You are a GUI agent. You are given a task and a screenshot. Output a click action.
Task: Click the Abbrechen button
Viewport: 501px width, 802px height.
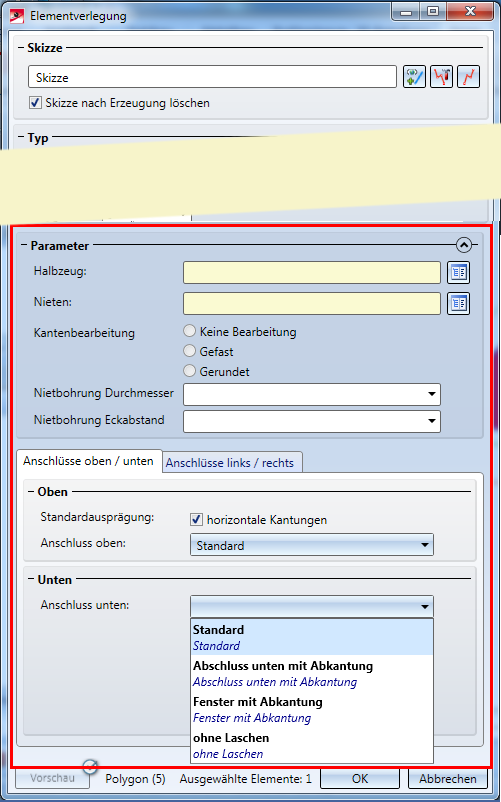pos(448,779)
